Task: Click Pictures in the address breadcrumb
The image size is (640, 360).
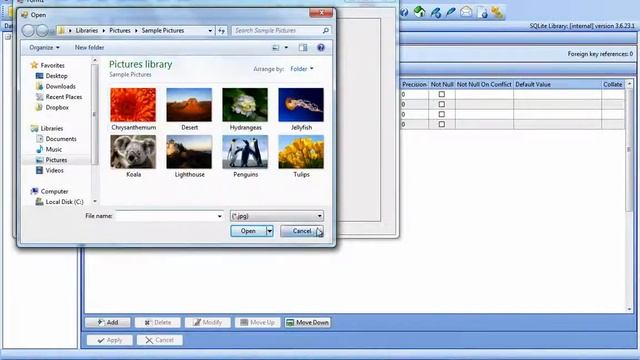Action: coord(120,31)
